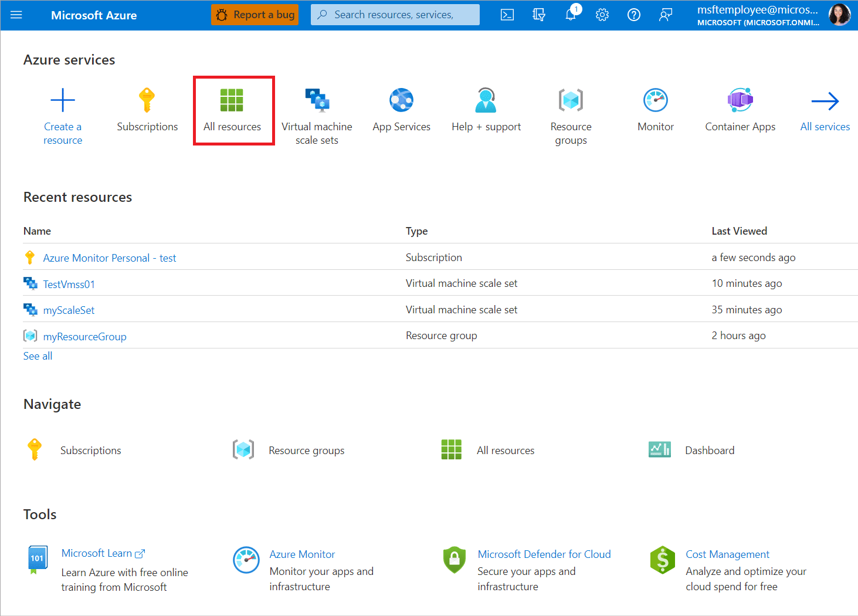The width and height of the screenshot is (858, 616).
Task: Open Microsoft Defender for Cloud link
Action: [544, 554]
